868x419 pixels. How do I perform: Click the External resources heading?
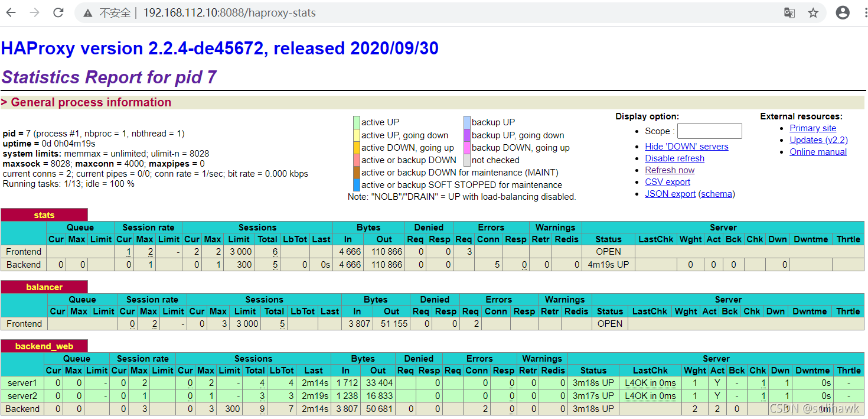pyautogui.click(x=801, y=116)
